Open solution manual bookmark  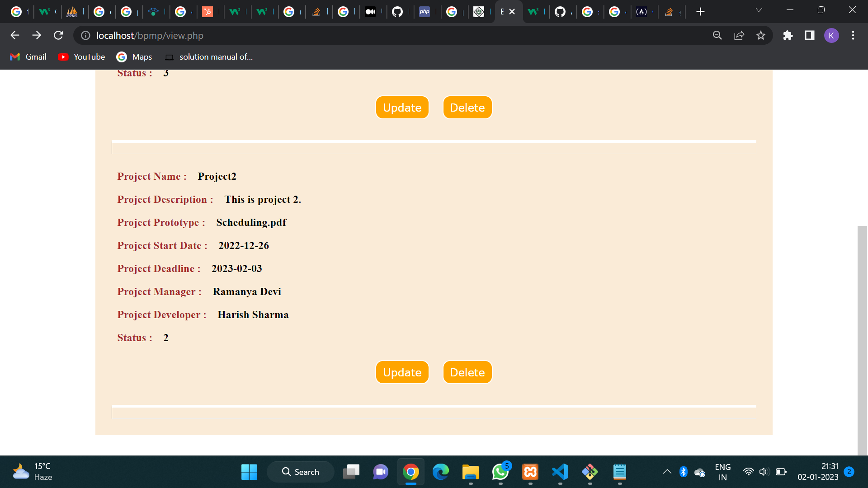[209, 57]
